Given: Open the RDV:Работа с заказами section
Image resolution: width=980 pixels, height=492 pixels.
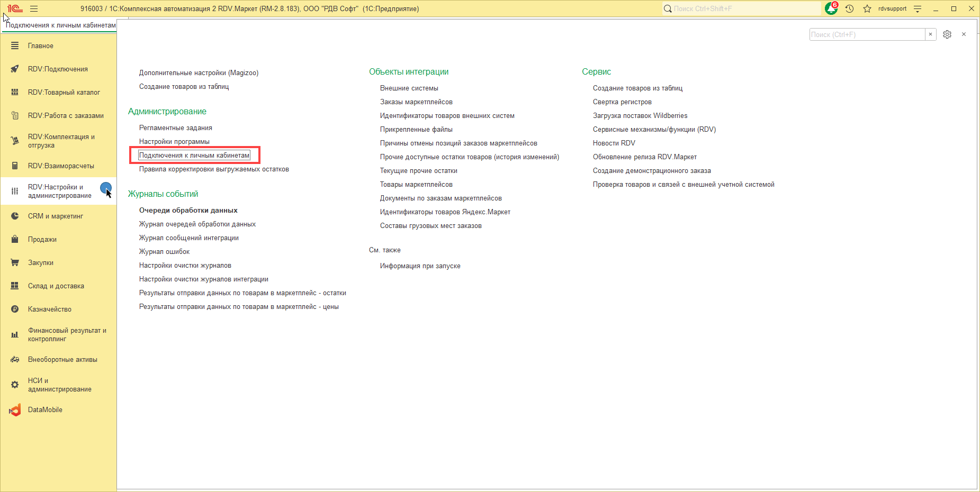Looking at the screenshot, I should tap(58, 116).
